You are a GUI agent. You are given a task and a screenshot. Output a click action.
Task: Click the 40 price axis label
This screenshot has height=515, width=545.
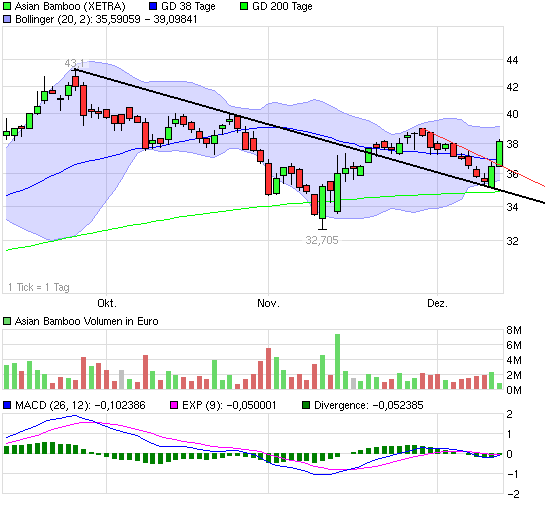512,114
